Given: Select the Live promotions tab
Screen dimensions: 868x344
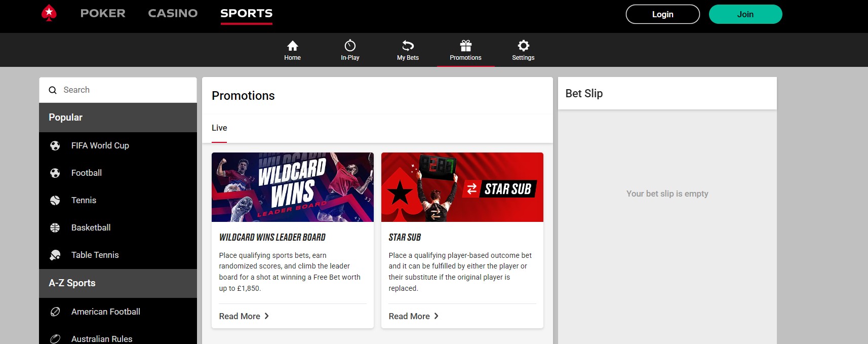Looking at the screenshot, I should (219, 128).
